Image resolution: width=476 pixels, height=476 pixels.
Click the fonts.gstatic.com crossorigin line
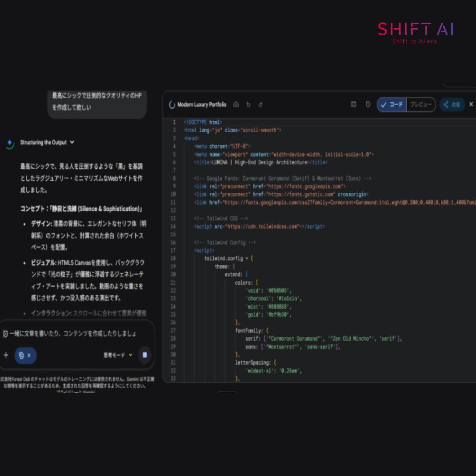[x=281, y=194]
